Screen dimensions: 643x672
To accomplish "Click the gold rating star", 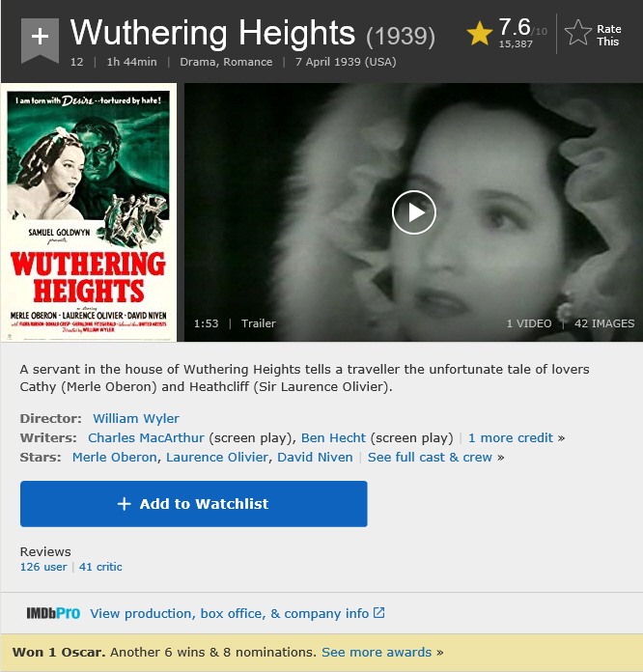I will (x=479, y=34).
